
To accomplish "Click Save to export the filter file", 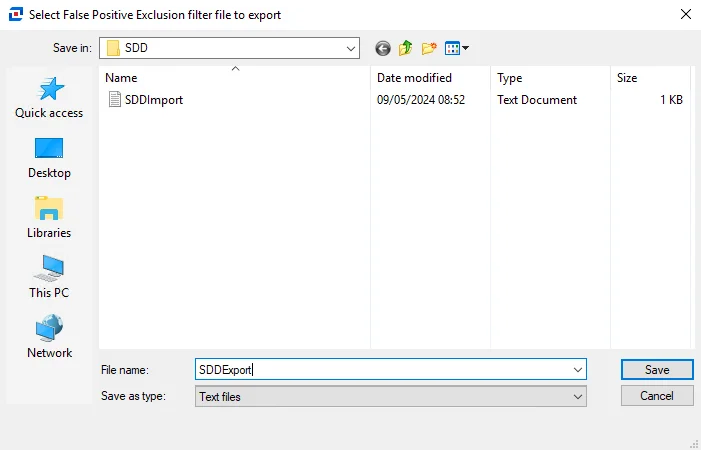I will click(x=657, y=370).
